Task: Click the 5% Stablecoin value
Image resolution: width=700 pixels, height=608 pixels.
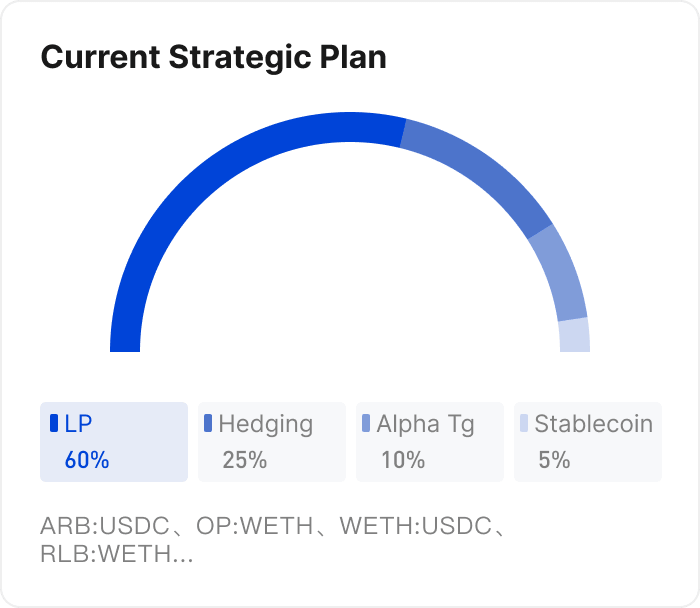Action: pyautogui.click(x=554, y=461)
